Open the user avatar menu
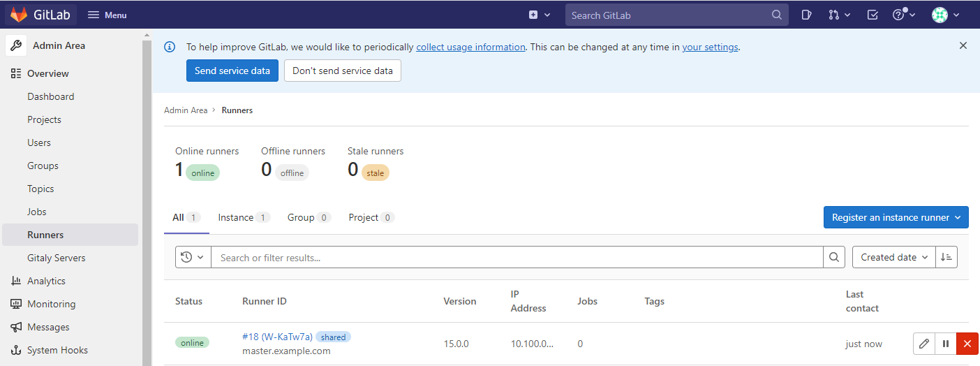This screenshot has width=980, height=366. click(940, 15)
